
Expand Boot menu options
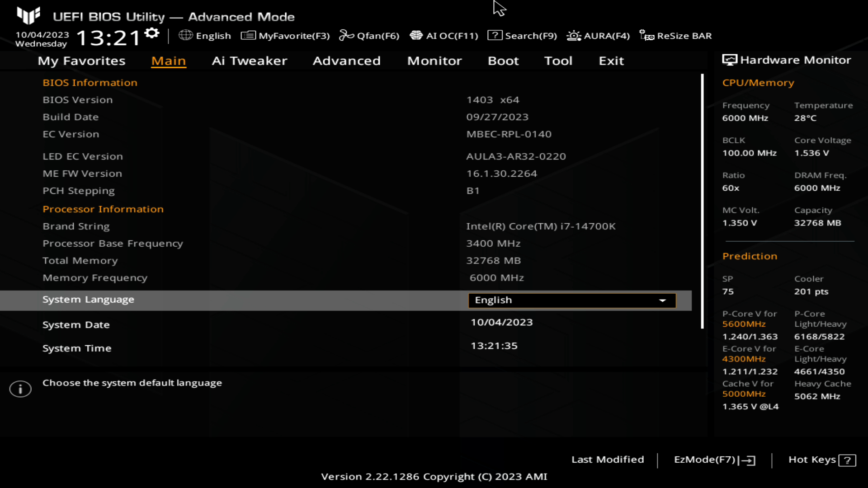click(503, 60)
